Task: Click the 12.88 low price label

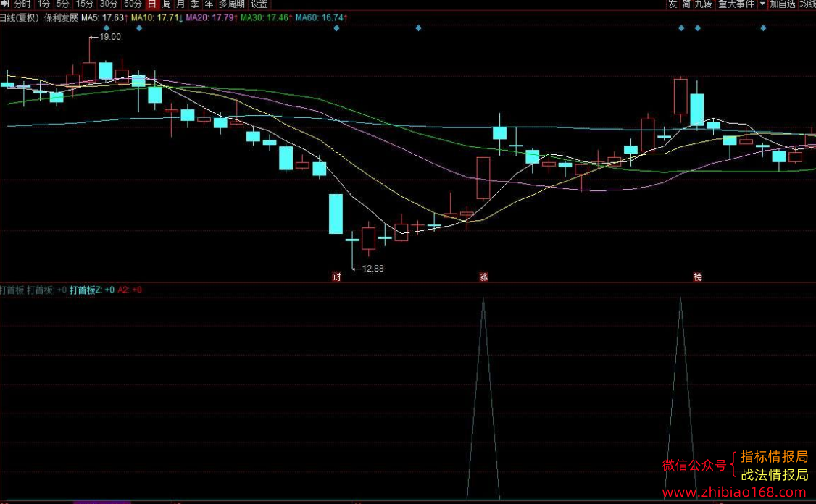Action: coord(372,269)
